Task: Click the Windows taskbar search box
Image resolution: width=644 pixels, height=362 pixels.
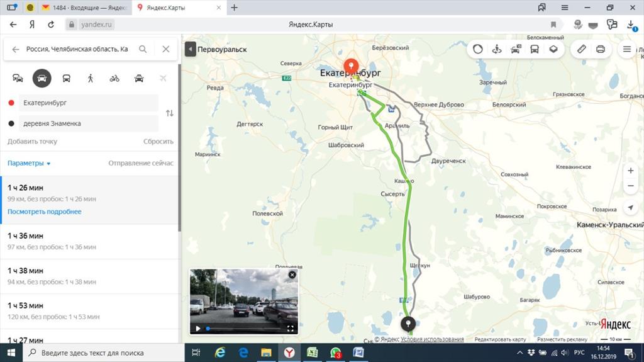Action: (x=103, y=353)
